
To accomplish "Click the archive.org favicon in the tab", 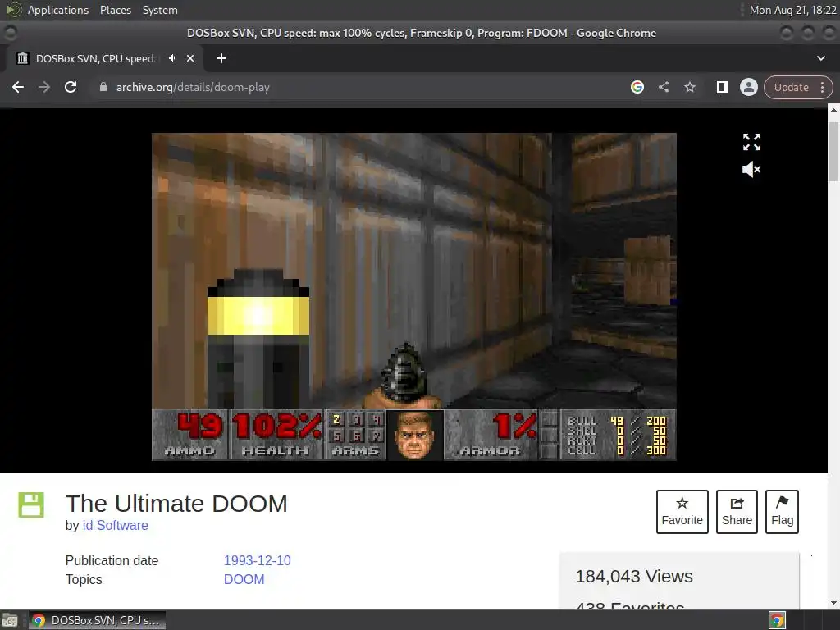I will click(22, 58).
